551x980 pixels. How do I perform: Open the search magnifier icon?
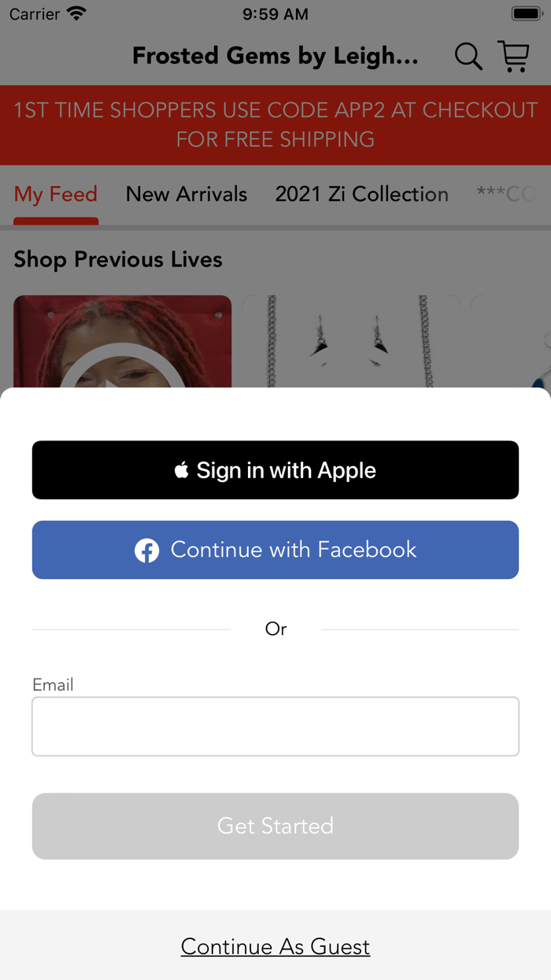click(468, 57)
